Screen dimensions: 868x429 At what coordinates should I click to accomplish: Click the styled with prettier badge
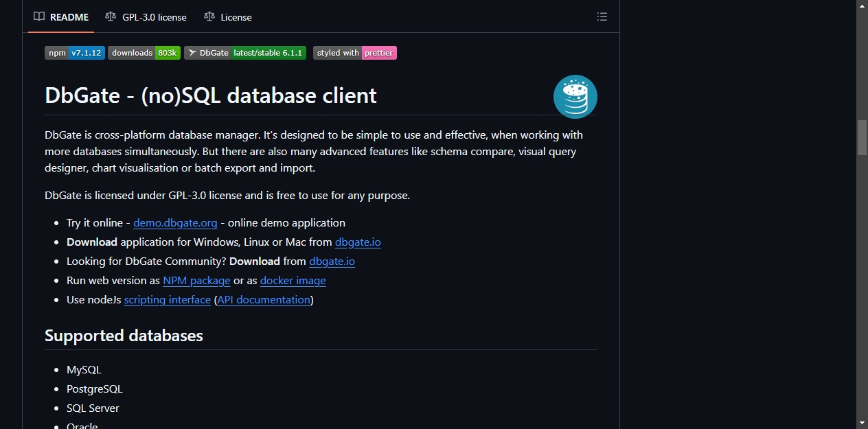[x=355, y=53]
